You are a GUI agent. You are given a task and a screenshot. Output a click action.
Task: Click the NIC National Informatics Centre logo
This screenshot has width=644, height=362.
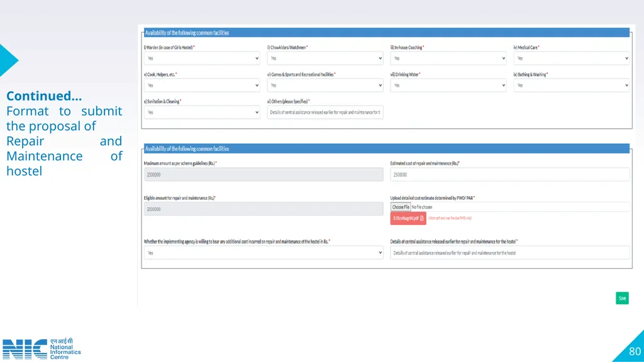pyautogui.click(x=42, y=349)
